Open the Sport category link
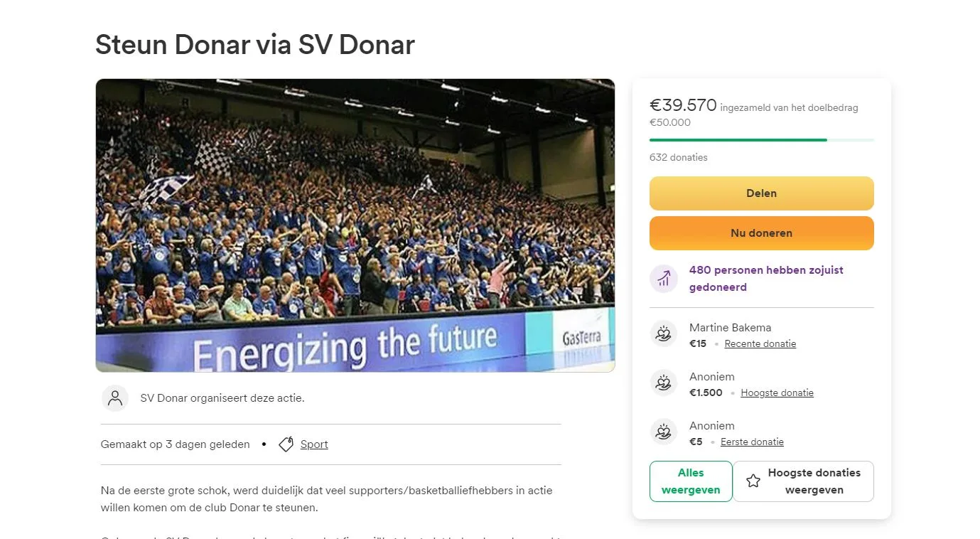This screenshot has height=539, width=980. [314, 444]
